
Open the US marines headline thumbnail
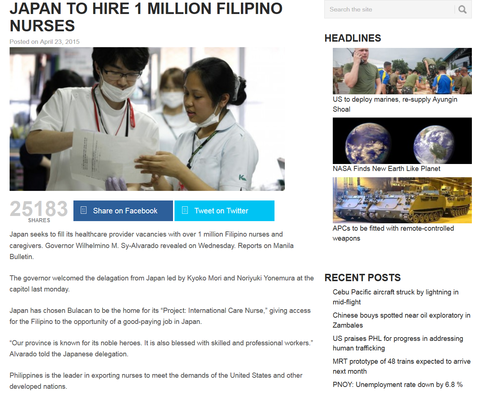tap(402, 71)
